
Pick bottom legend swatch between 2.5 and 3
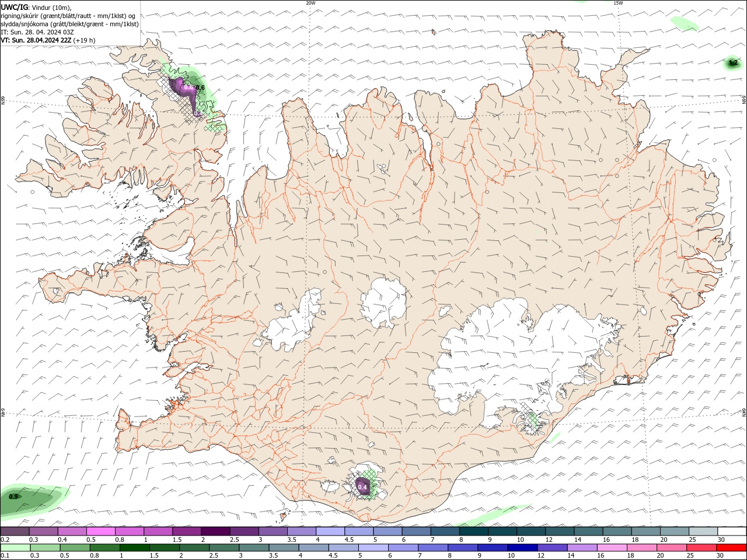pyautogui.click(x=224, y=548)
